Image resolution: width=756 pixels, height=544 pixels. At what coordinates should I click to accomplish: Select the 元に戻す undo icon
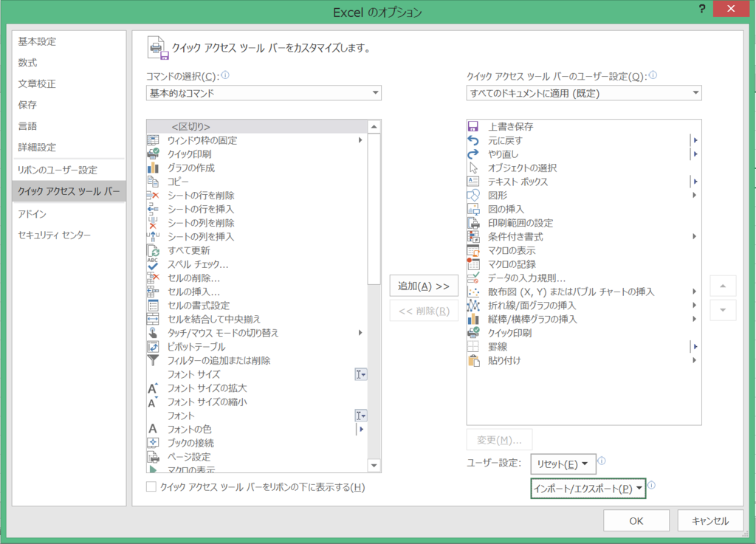point(473,140)
